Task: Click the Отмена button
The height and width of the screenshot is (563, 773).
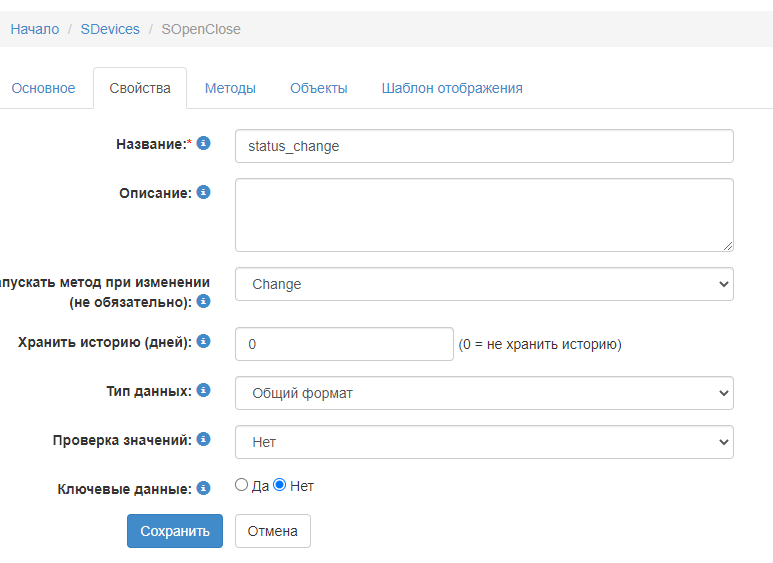Action: 273,531
